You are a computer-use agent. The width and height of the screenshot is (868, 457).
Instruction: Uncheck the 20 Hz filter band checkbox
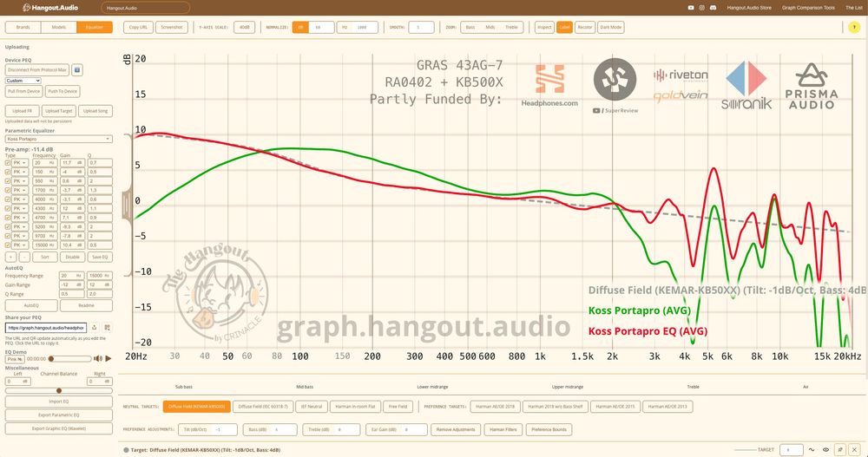pyautogui.click(x=8, y=163)
